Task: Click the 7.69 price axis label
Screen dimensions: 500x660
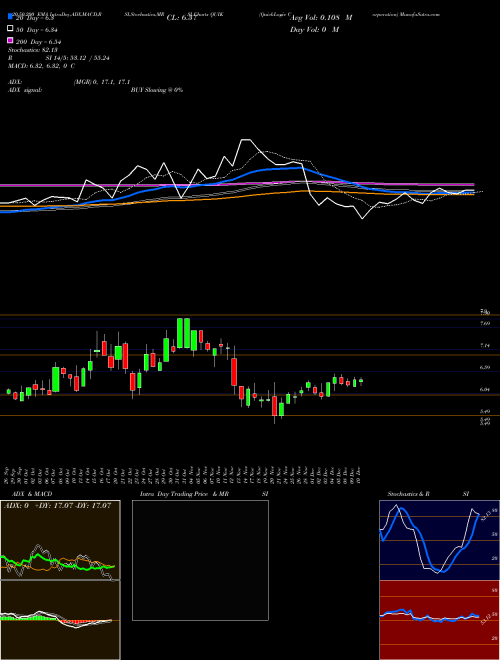Action: coord(485,323)
